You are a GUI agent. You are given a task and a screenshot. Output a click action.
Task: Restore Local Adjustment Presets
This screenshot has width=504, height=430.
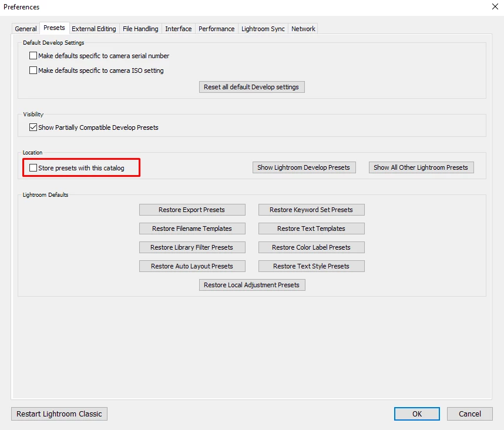click(x=251, y=285)
